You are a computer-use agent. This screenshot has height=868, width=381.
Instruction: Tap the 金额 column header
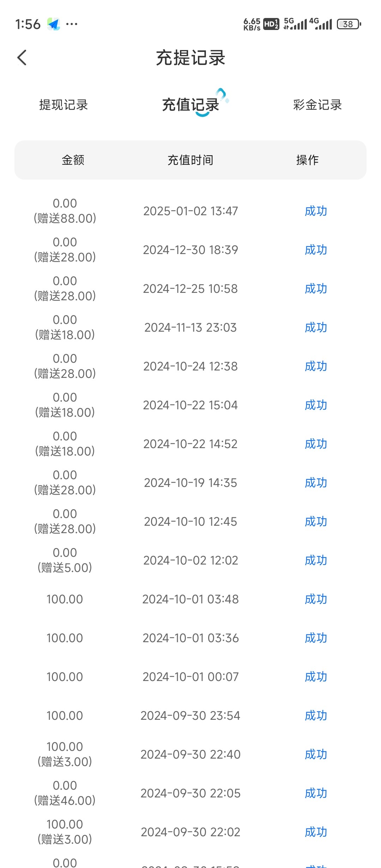pyautogui.click(x=73, y=160)
